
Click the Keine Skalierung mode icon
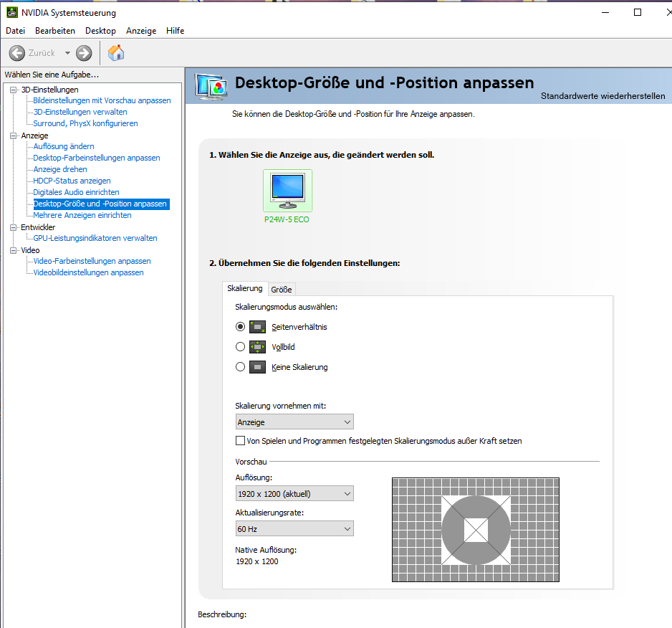coord(258,367)
